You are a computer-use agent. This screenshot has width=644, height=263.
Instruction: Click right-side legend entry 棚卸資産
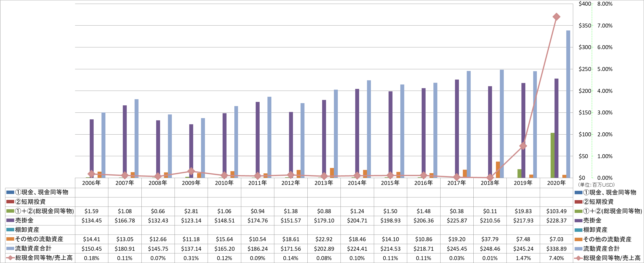tap(591, 230)
